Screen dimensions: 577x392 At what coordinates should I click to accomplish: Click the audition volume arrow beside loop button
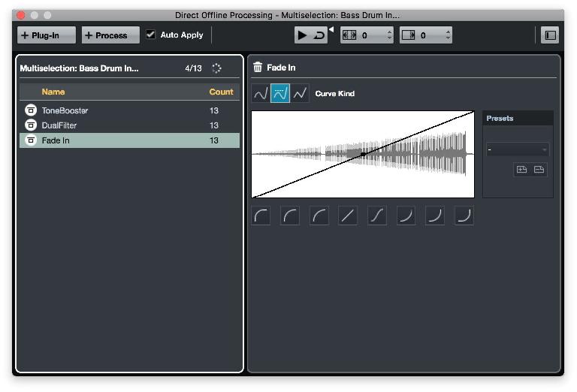[x=331, y=29]
